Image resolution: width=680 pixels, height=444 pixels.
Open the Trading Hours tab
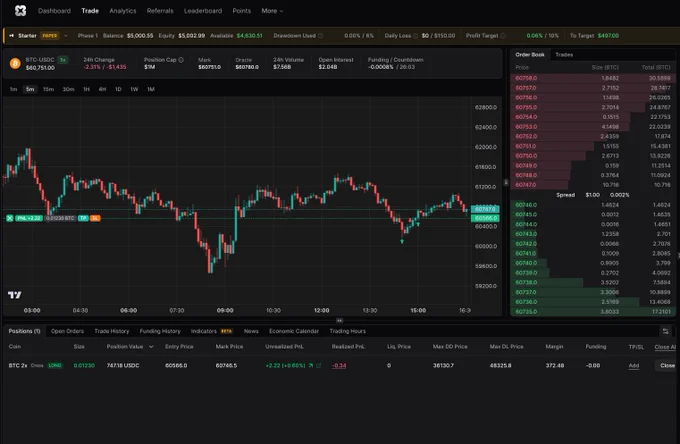click(x=347, y=331)
